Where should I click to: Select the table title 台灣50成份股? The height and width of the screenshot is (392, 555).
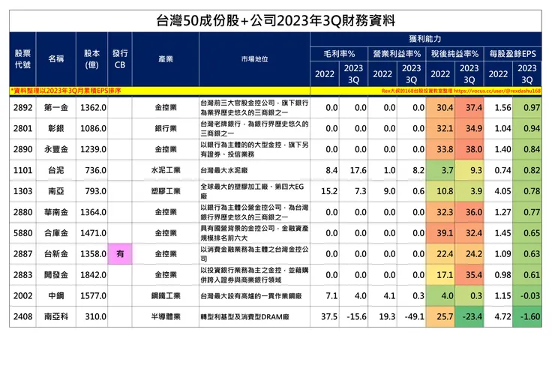[x=275, y=21]
